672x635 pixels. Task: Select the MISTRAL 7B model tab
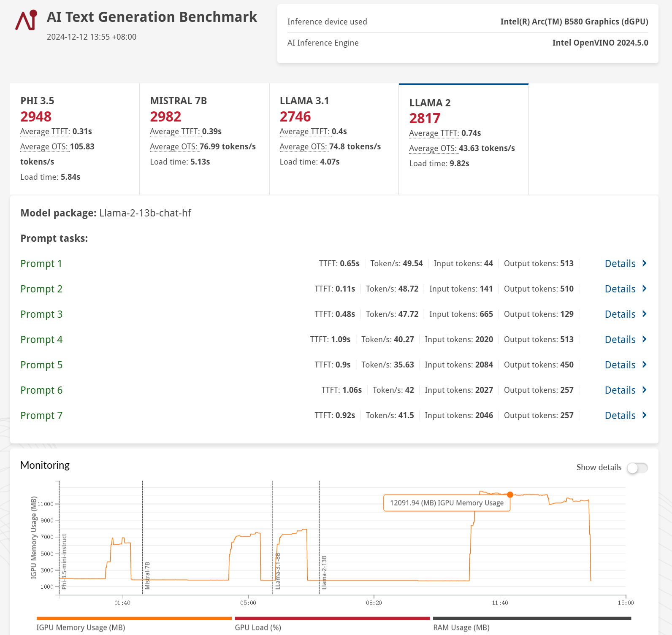click(204, 139)
